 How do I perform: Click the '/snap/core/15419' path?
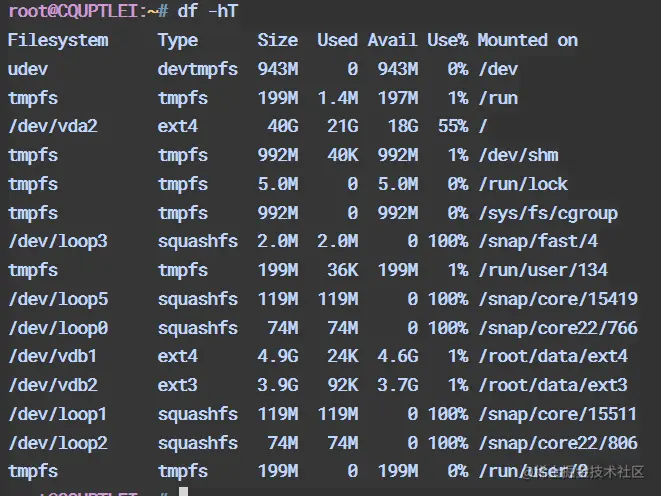558,299
